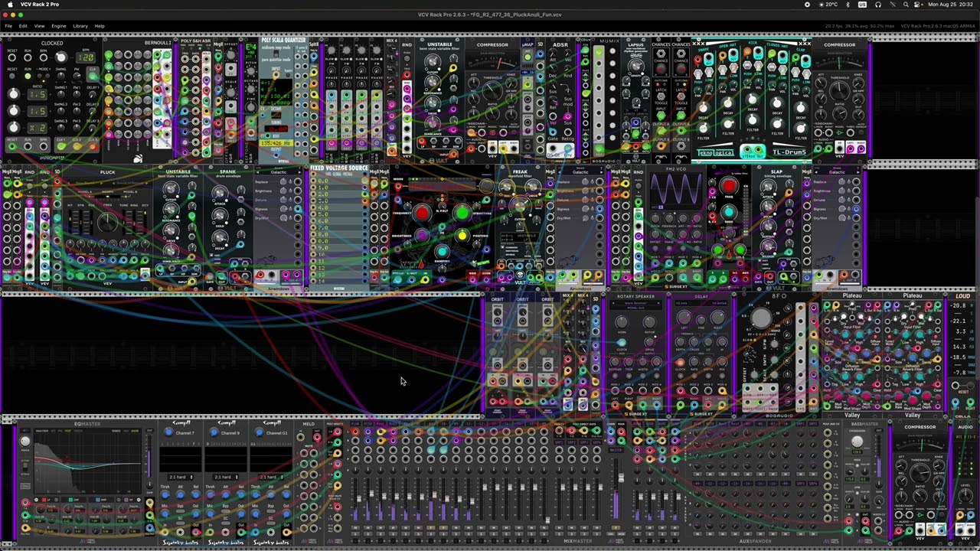Click the large green STRUCTURE knob
This screenshot has width=980, height=551.
pos(462,214)
